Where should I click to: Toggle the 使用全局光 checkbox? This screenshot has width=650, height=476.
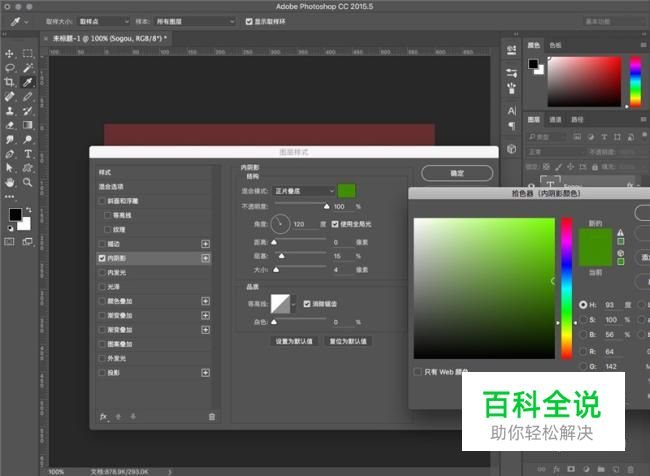336,224
